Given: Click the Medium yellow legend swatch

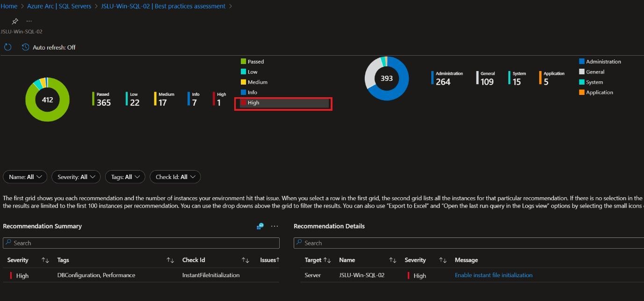Looking at the screenshot, I should pyautogui.click(x=244, y=82).
